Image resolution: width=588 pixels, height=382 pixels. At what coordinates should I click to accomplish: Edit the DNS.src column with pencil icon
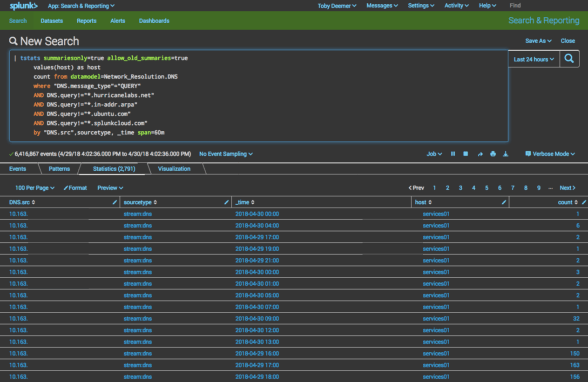point(115,202)
